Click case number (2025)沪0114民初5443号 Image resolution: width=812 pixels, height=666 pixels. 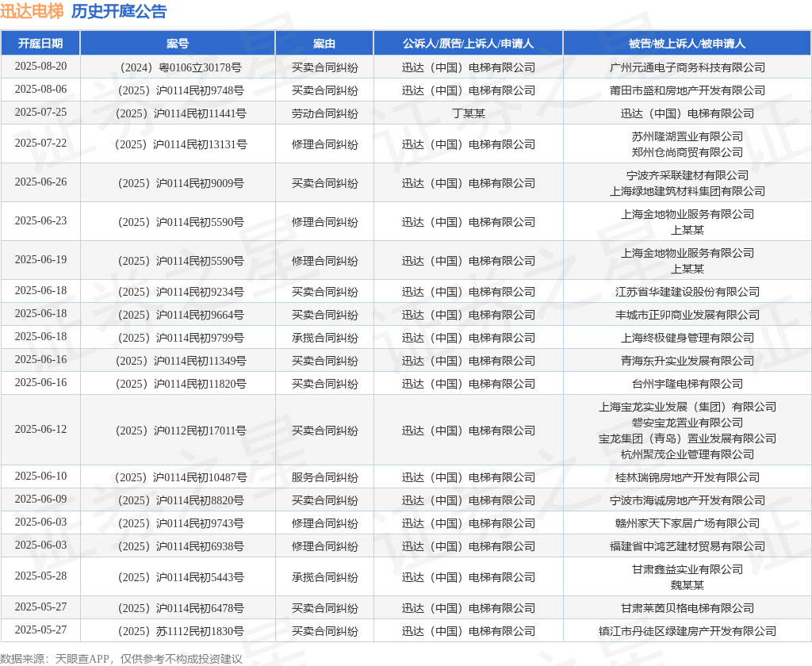click(x=178, y=577)
